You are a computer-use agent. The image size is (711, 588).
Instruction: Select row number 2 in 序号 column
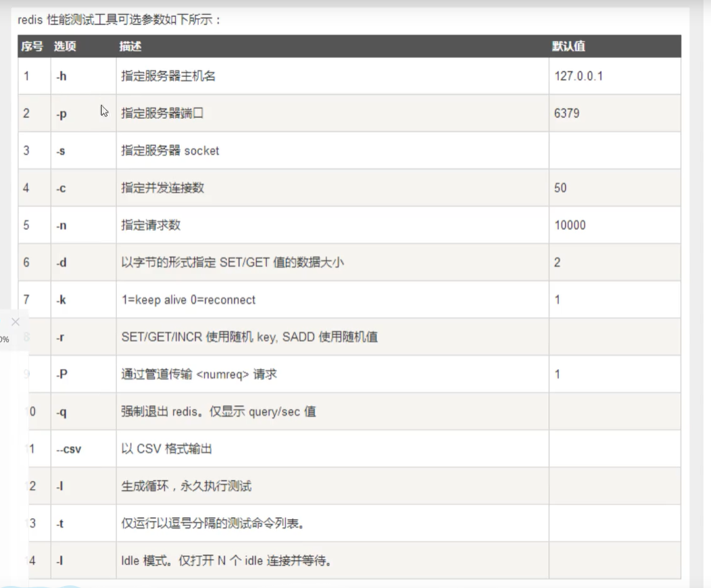pyautogui.click(x=26, y=113)
